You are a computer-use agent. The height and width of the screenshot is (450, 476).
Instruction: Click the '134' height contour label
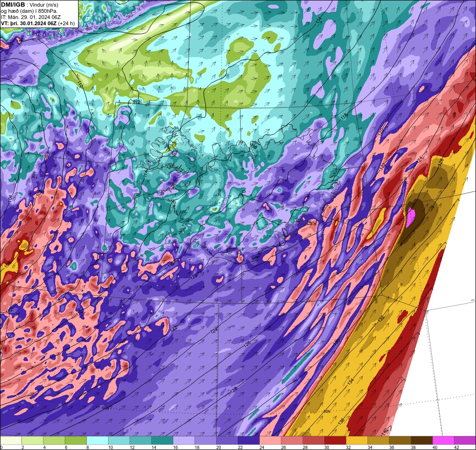351,381
